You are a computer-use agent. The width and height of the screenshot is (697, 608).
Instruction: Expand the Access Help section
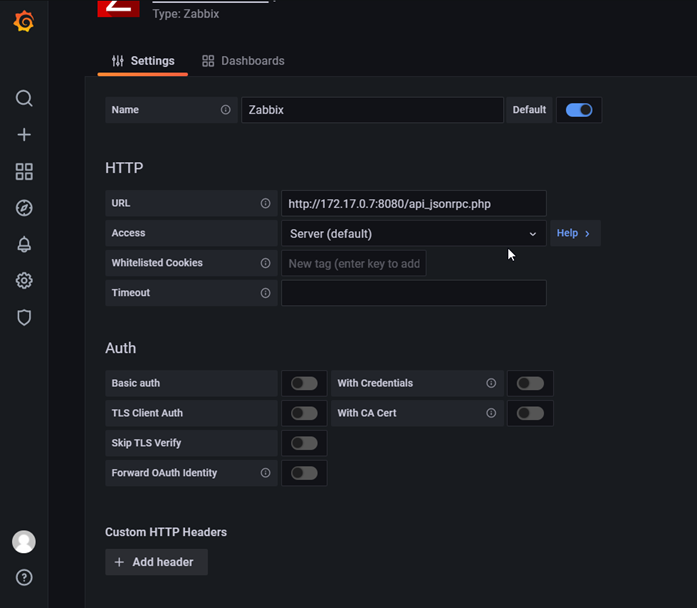click(574, 233)
